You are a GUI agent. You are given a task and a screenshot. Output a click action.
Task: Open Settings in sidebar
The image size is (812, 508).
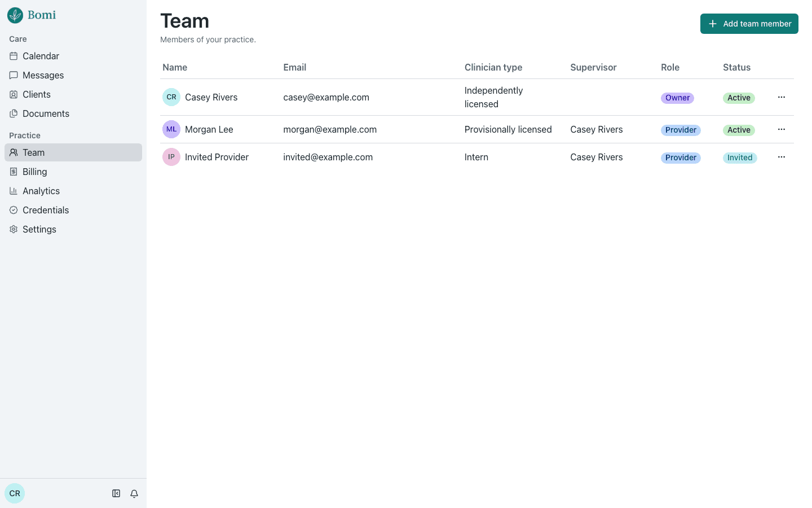pyautogui.click(x=73, y=229)
